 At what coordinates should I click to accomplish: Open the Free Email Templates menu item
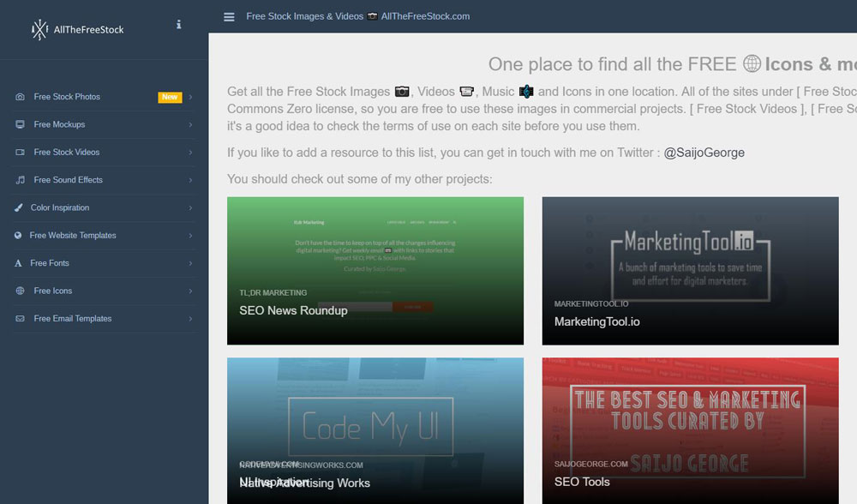tap(104, 319)
